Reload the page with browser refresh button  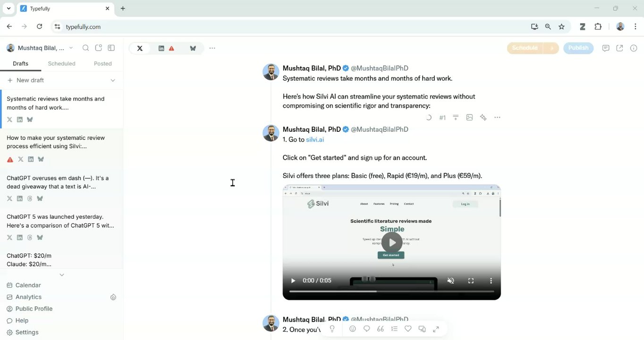[x=39, y=27]
